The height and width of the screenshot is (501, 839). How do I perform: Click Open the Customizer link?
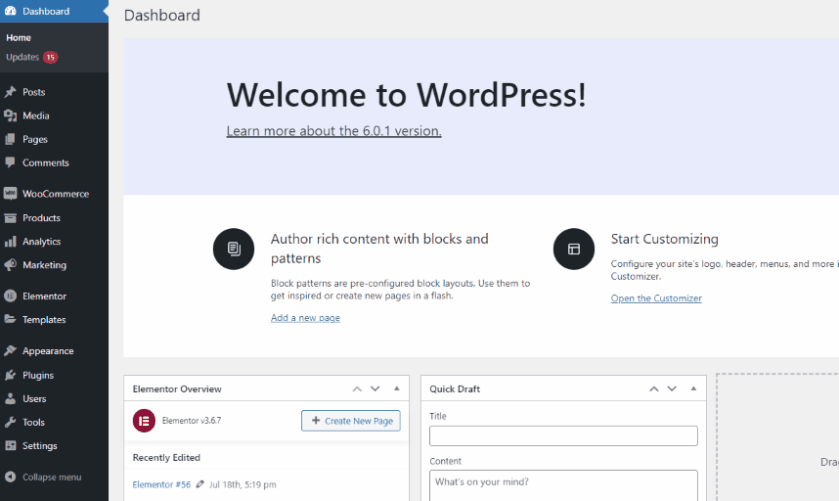(x=656, y=298)
